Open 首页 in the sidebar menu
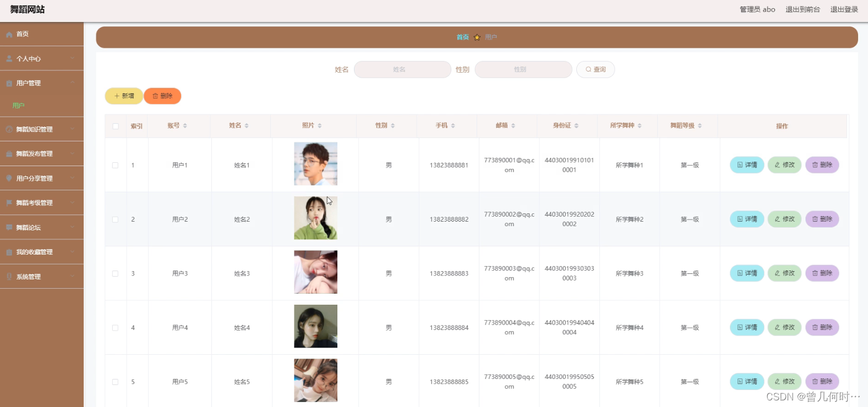The width and height of the screenshot is (868, 407). pos(42,34)
